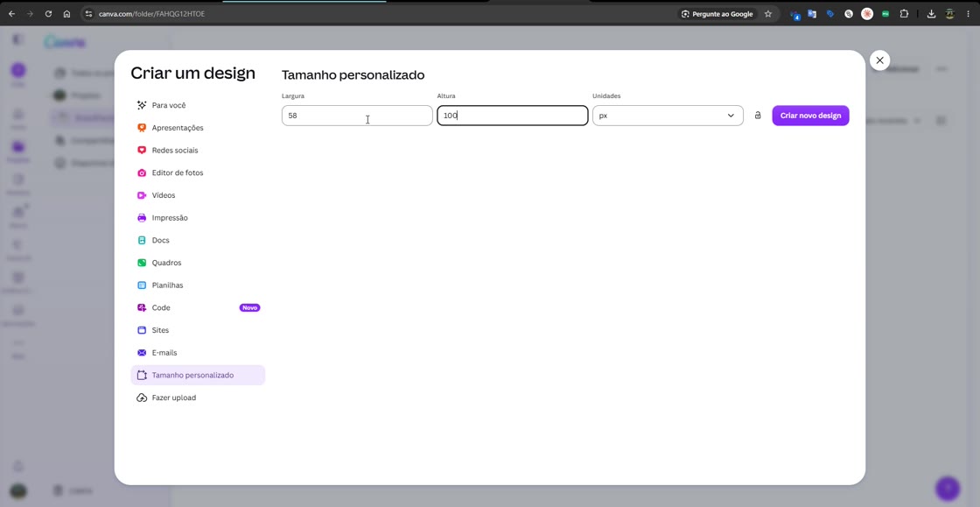Screen dimensions: 980x507
Task: Click the E-mails envelope icon
Action: point(142,353)
